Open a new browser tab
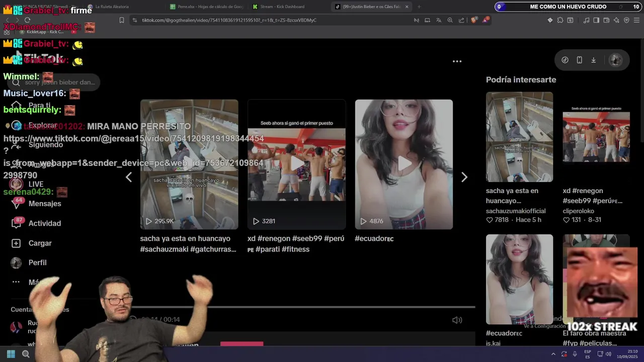644x362 pixels. point(419,7)
